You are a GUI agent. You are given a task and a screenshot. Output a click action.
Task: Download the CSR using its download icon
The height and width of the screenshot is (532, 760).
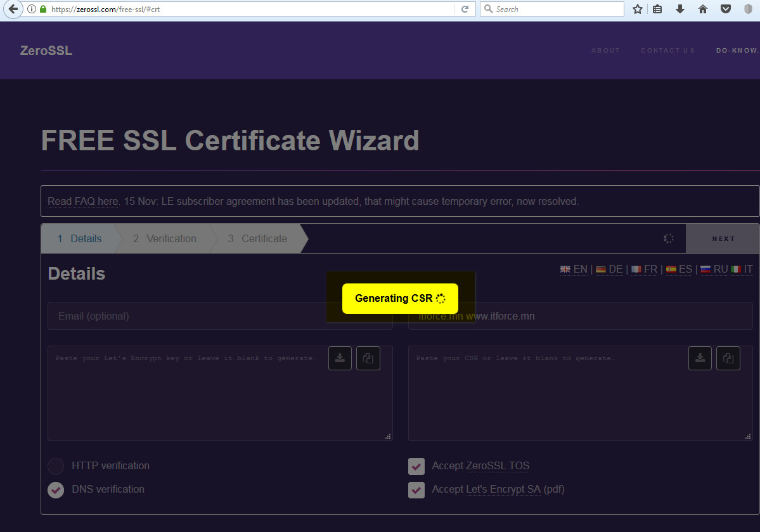[x=700, y=358]
